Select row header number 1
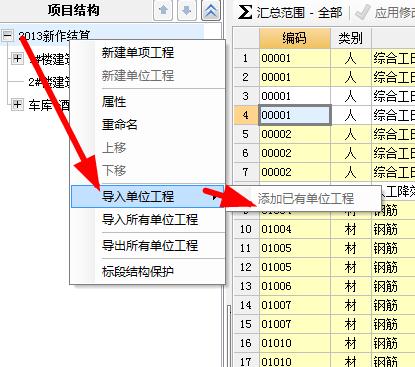The image size is (415, 367). [x=246, y=58]
